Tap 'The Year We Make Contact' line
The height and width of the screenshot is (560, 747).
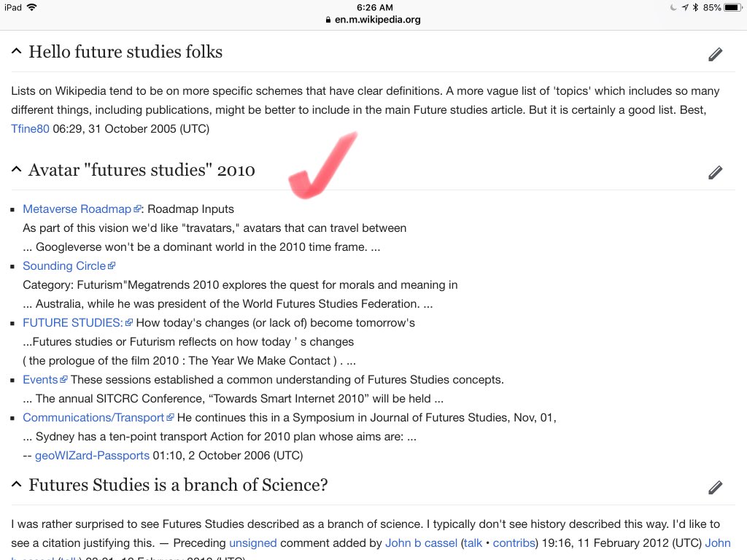tap(189, 360)
